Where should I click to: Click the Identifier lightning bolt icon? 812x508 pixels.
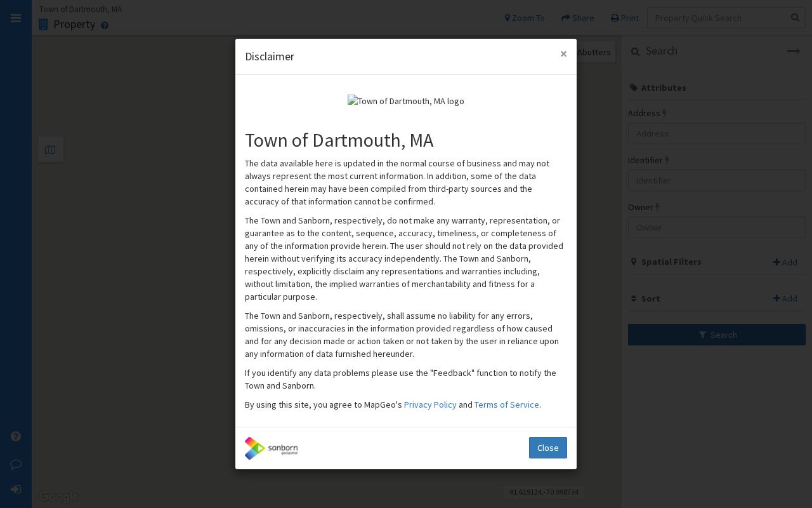click(x=667, y=160)
